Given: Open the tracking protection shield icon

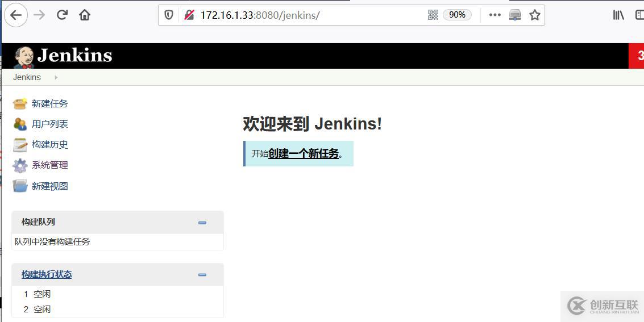Looking at the screenshot, I should pos(169,15).
